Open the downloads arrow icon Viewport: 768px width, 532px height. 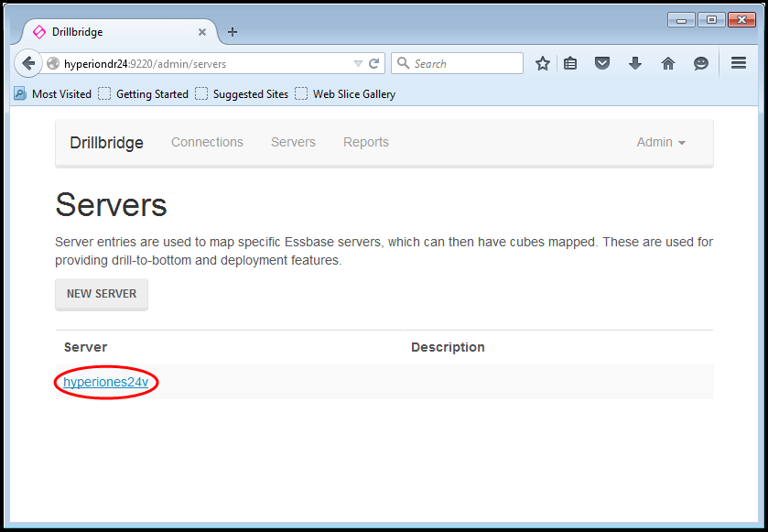[x=635, y=64]
